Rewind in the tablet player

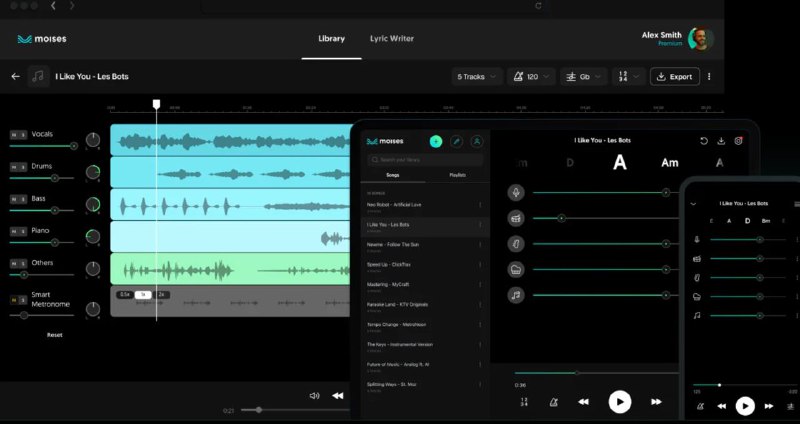583,402
